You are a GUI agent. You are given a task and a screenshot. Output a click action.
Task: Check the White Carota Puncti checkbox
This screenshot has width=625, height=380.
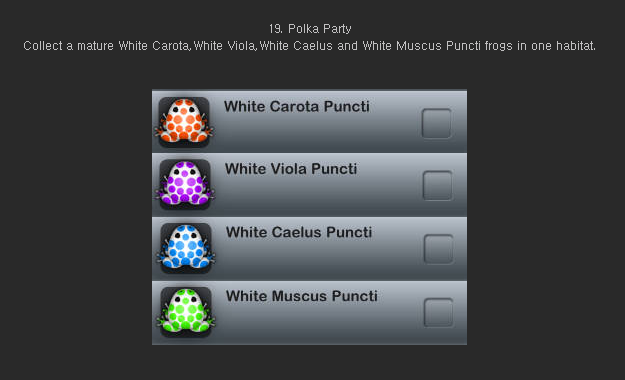click(x=436, y=123)
